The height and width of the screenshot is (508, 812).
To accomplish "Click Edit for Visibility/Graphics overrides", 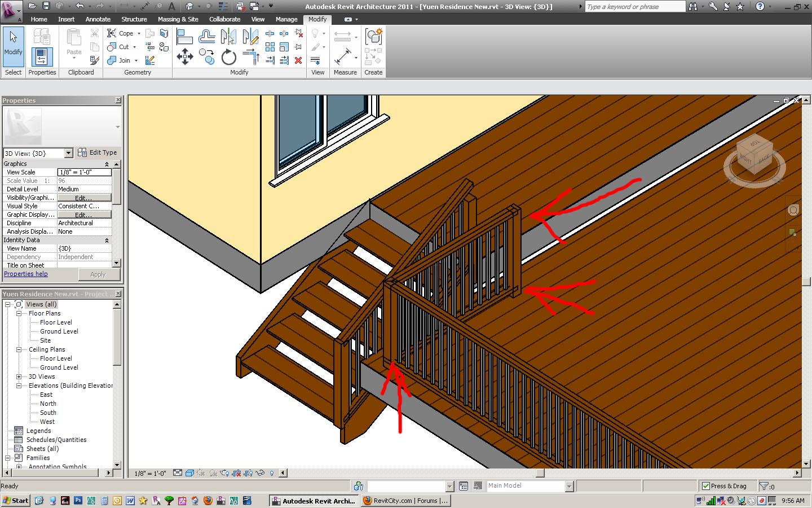I will [84, 198].
